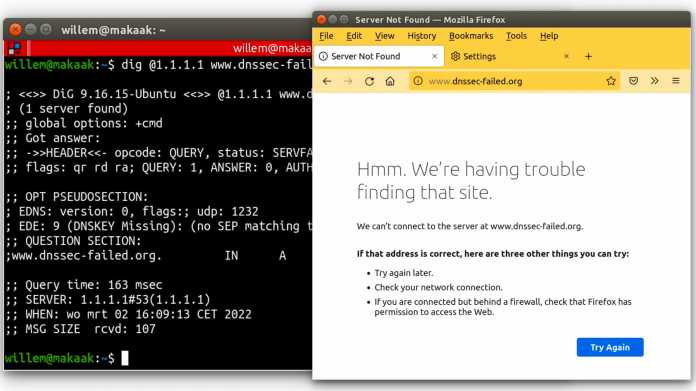Click 'Got answer:' terminal line
This screenshot has width=696, height=391.
click(x=53, y=138)
